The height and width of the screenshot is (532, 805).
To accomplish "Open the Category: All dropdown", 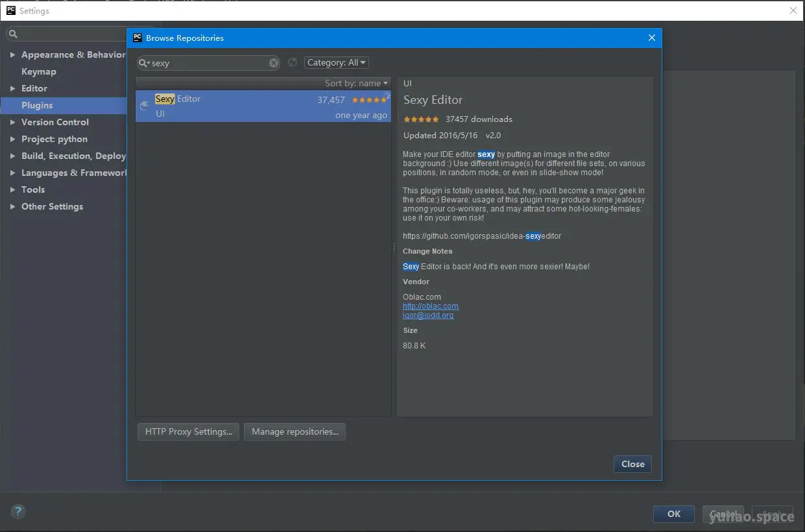I will click(x=336, y=62).
